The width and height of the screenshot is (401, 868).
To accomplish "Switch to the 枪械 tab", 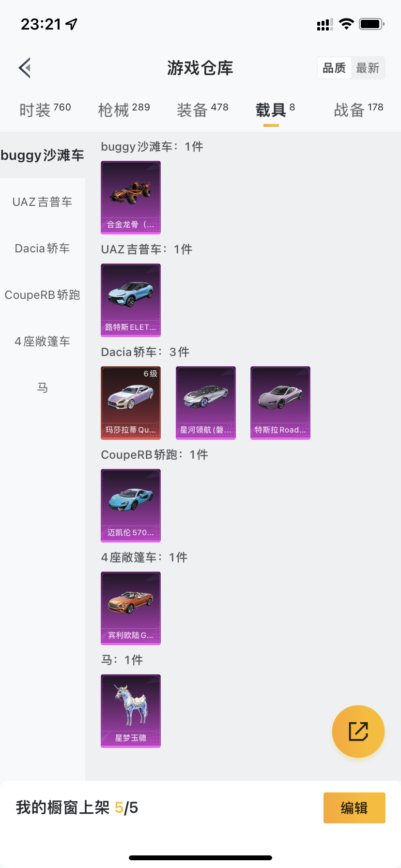I will [x=124, y=109].
